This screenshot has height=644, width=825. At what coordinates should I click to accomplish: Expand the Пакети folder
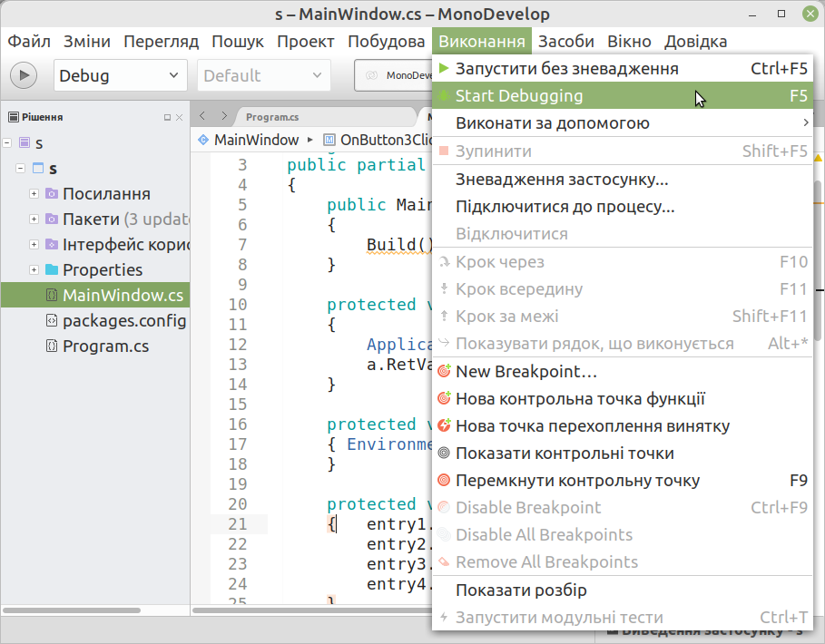(34, 219)
